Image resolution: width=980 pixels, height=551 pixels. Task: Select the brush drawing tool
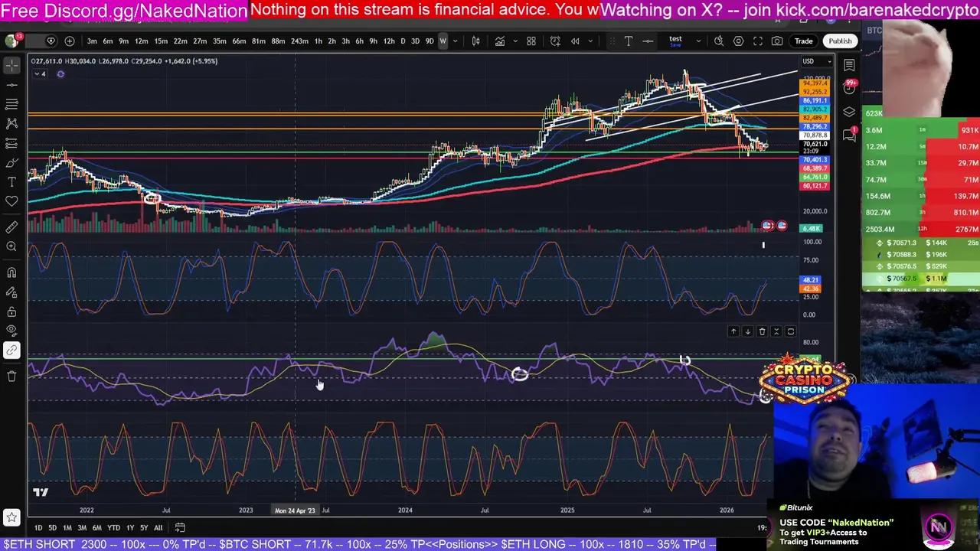click(x=11, y=163)
